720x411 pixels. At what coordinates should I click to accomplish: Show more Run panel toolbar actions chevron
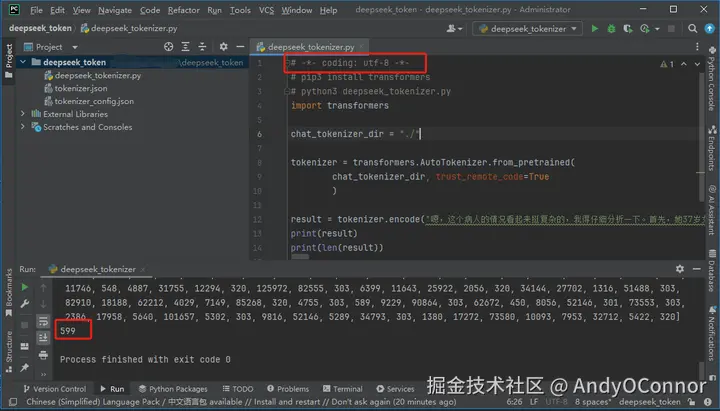click(x=43, y=374)
